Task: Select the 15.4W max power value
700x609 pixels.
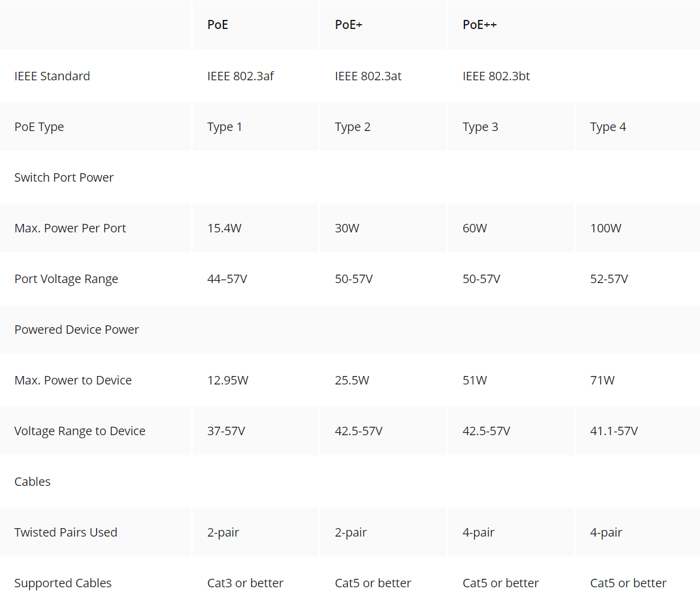Action: pyautogui.click(x=224, y=228)
